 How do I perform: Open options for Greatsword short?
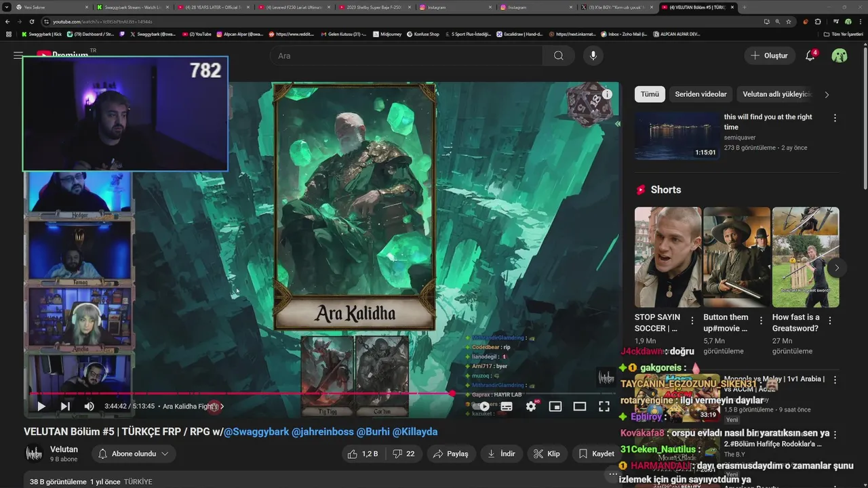(830, 321)
